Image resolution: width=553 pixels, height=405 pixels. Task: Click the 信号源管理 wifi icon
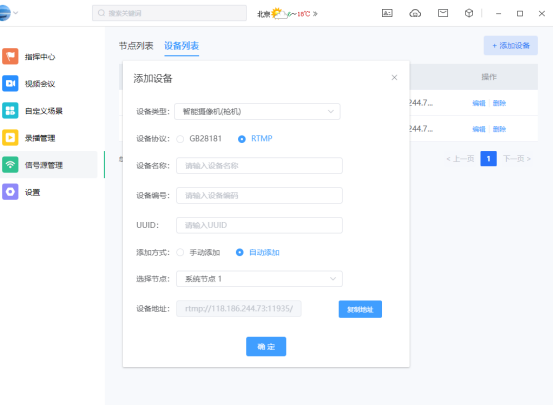[10, 165]
